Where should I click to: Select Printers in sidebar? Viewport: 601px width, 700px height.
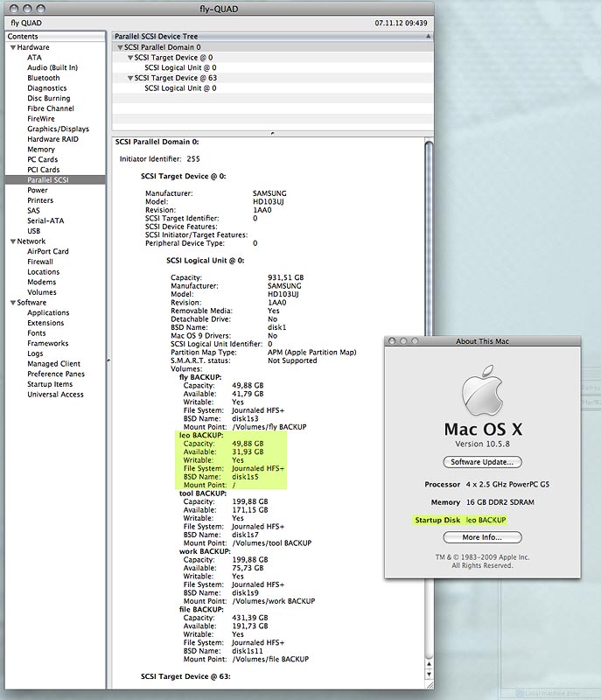click(40, 200)
